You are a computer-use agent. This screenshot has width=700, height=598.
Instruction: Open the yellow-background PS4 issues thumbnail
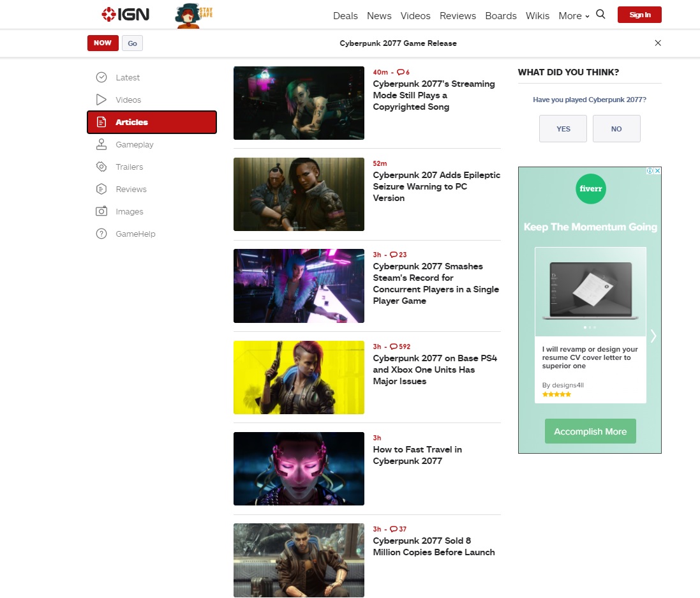299,377
